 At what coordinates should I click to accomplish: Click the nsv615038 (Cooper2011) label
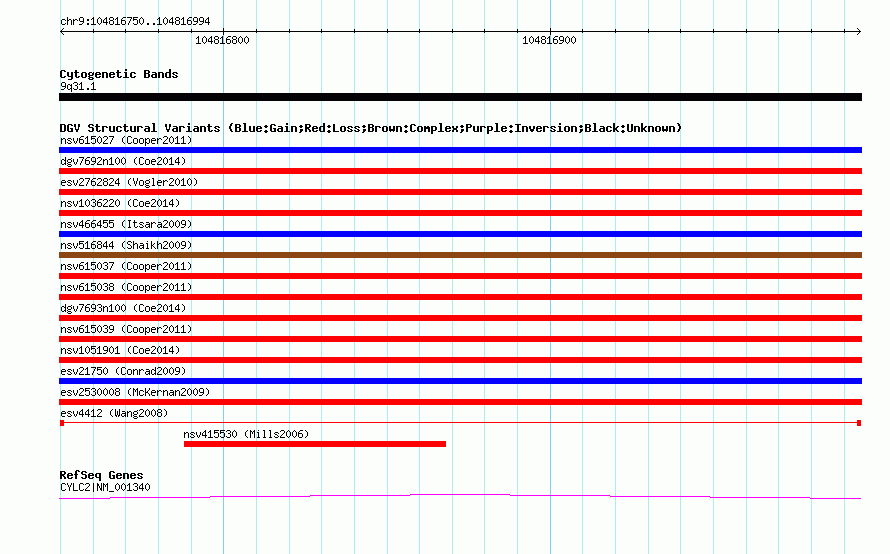pyautogui.click(x=126, y=287)
